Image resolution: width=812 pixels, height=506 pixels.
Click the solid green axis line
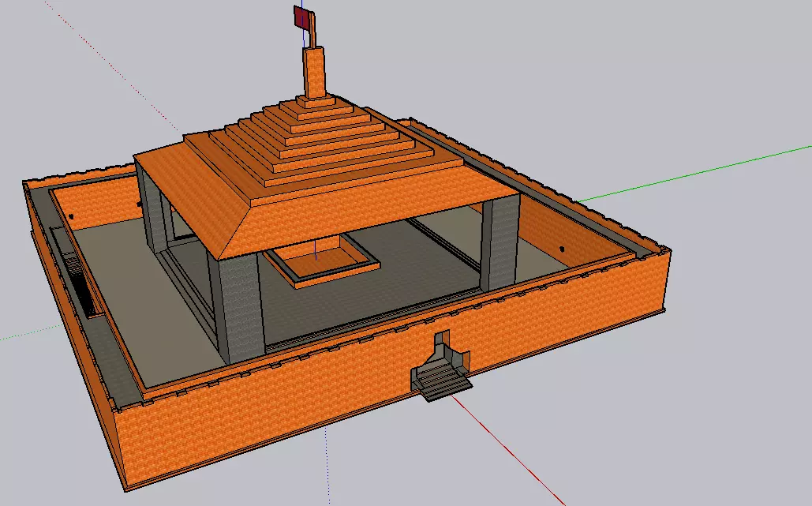coord(694,174)
